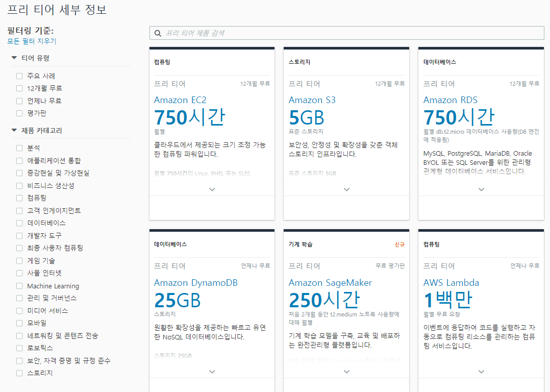This screenshot has height=392, width=550.
Task: Click the 1백만 text on Lambda card
Action: [x=448, y=300]
